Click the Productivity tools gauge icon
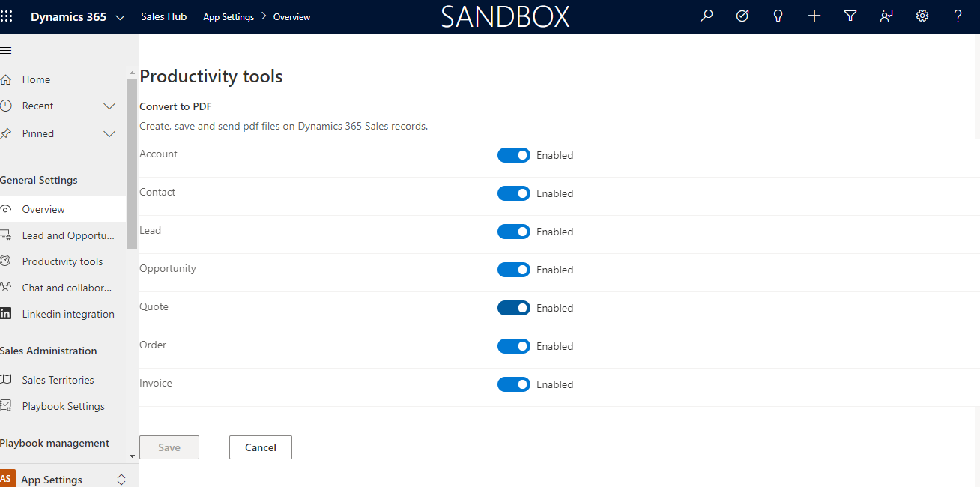This screenshot has height=487, width=980. click(6, 261)
